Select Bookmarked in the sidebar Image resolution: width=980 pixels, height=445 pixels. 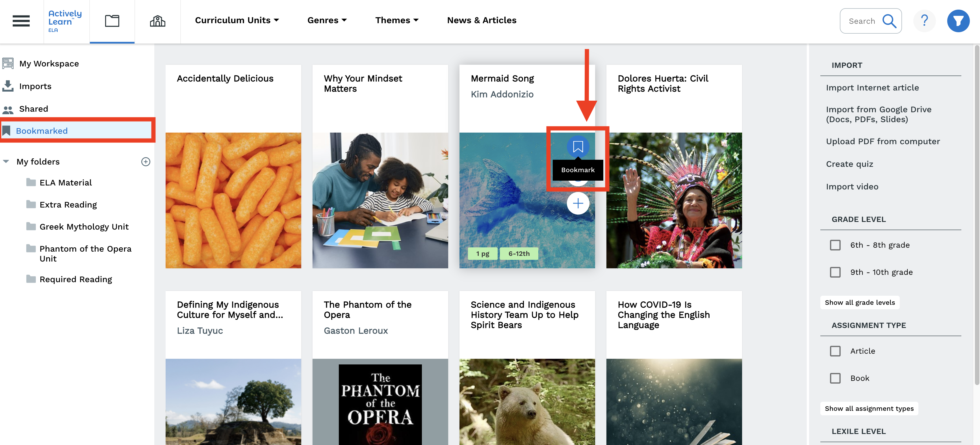76,131
